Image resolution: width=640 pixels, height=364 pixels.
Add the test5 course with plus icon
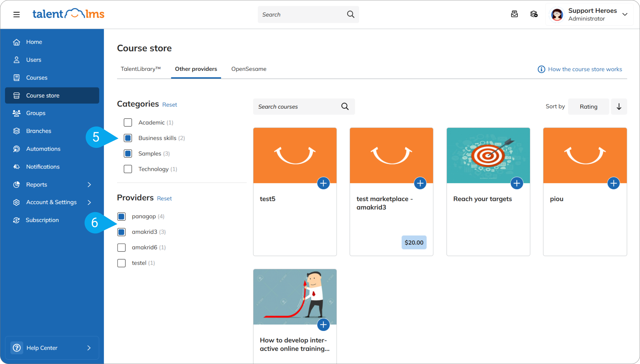click(323, 183)
